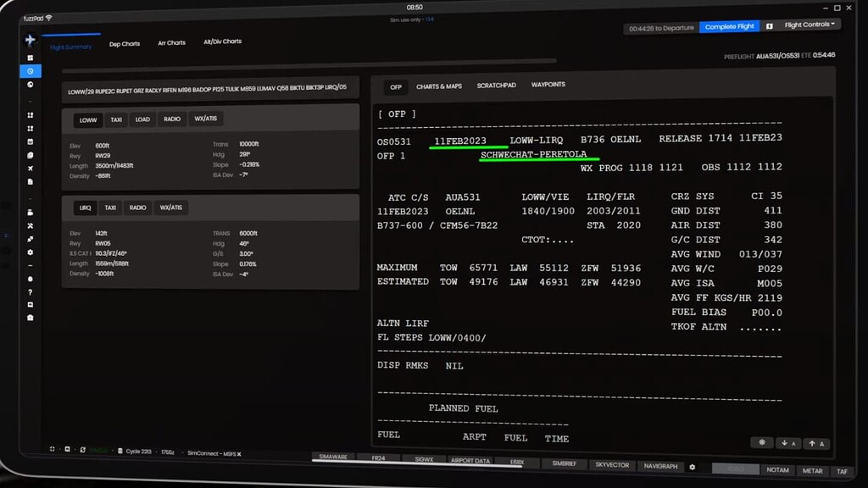Screen dimensions: 868x488
Task: Click the METAR button
Action: pos(812,470)
